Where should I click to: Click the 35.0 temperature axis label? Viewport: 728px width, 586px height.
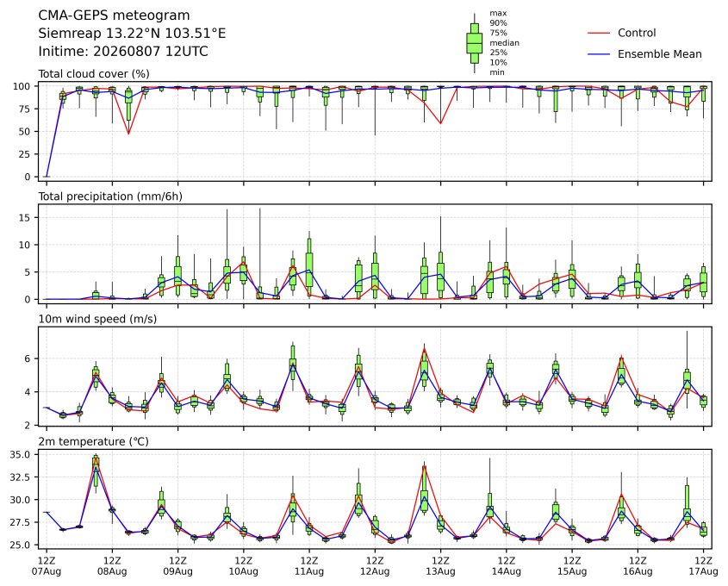click(20, 454)
